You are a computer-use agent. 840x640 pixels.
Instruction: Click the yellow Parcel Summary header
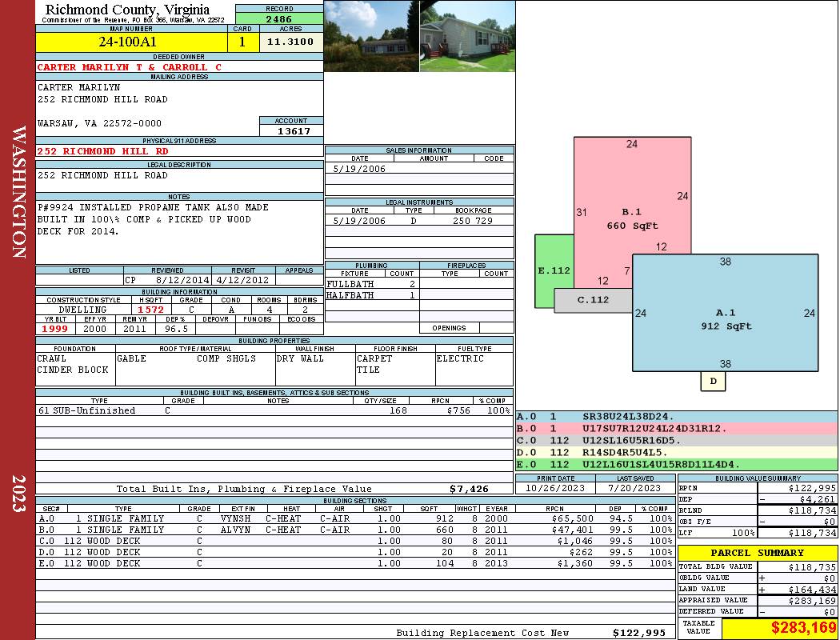758,553
